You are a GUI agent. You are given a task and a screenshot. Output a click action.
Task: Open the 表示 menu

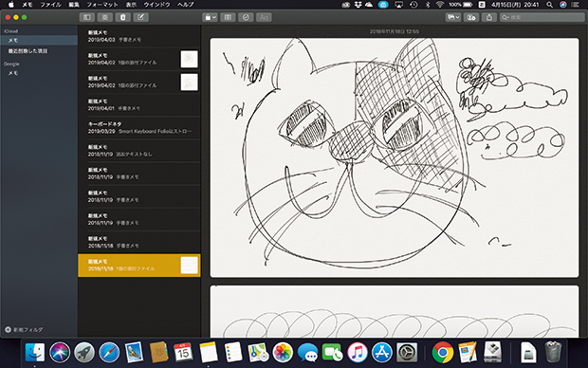click(131, 5)
